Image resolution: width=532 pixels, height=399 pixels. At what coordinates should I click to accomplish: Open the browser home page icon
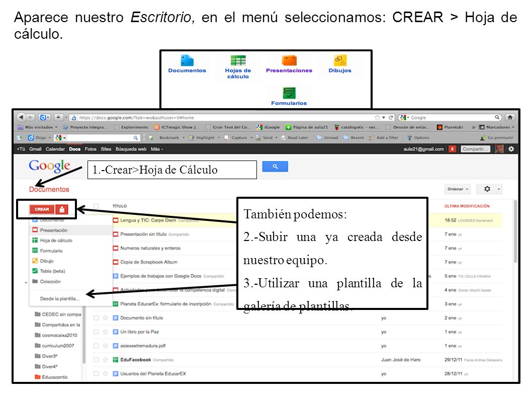509,118
